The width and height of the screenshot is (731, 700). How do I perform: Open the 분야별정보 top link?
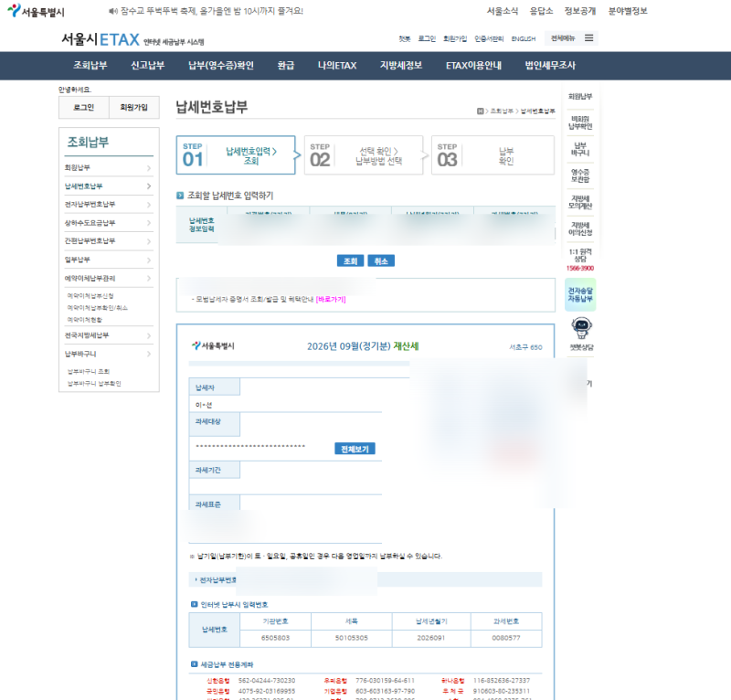click(x=628, y=11)
